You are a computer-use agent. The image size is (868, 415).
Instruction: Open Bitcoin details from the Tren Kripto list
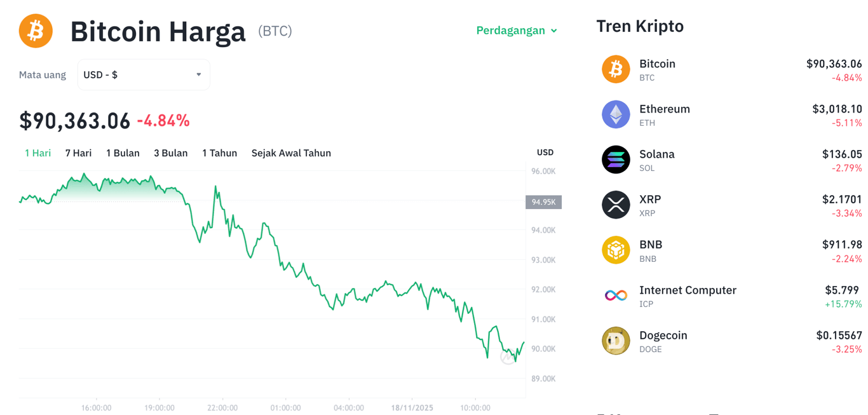coord(657,64)
